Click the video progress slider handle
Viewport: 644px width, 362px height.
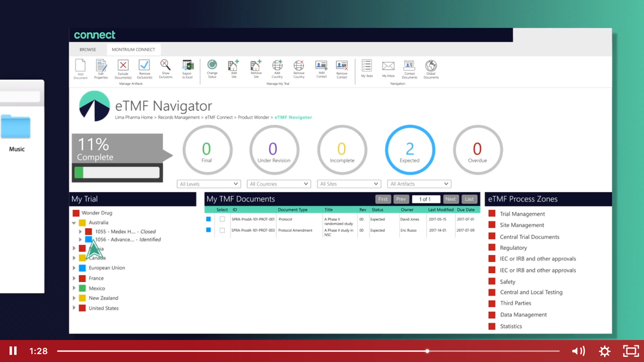[x=427, y=351]
